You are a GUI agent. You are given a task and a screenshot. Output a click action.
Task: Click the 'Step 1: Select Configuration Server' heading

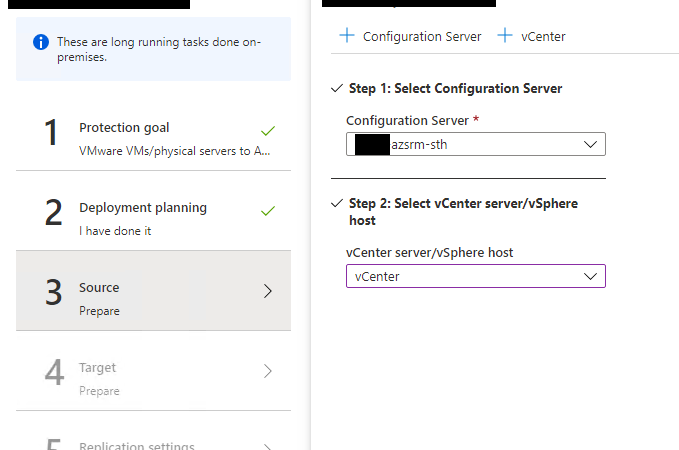coord(456,88)
